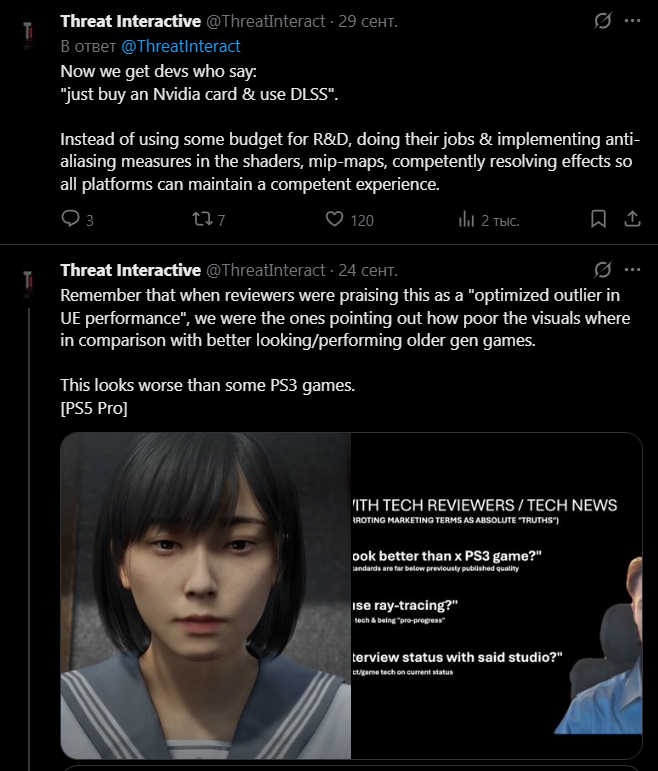Like the tweet with 120 likes
The image size is (658, 771).
pos(334,219)
